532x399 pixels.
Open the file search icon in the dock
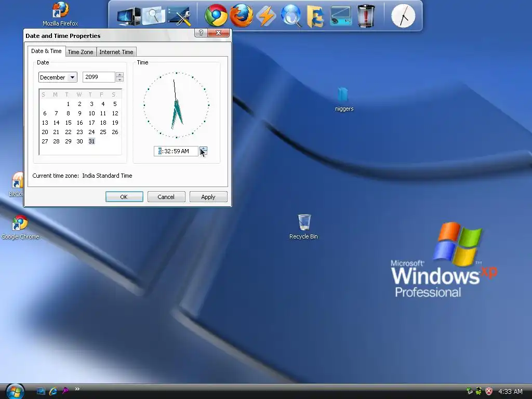pos(154,16)
